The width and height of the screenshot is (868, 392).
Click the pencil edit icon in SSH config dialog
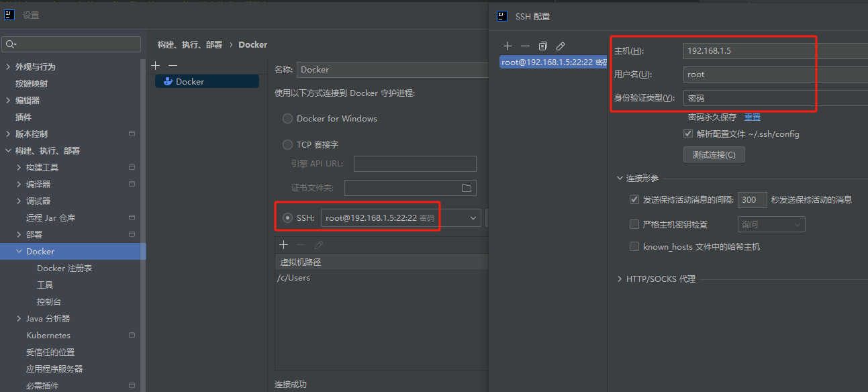[561, 46]
